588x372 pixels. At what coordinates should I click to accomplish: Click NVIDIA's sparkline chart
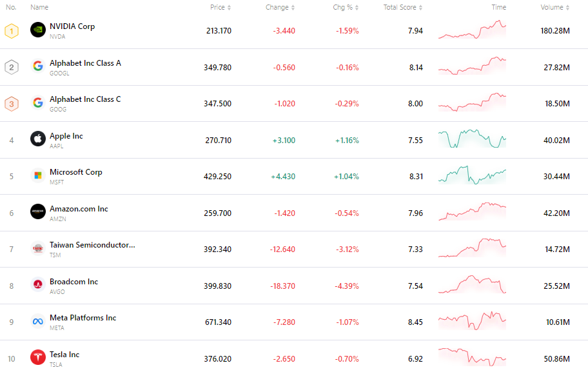[x=472, y=30]
